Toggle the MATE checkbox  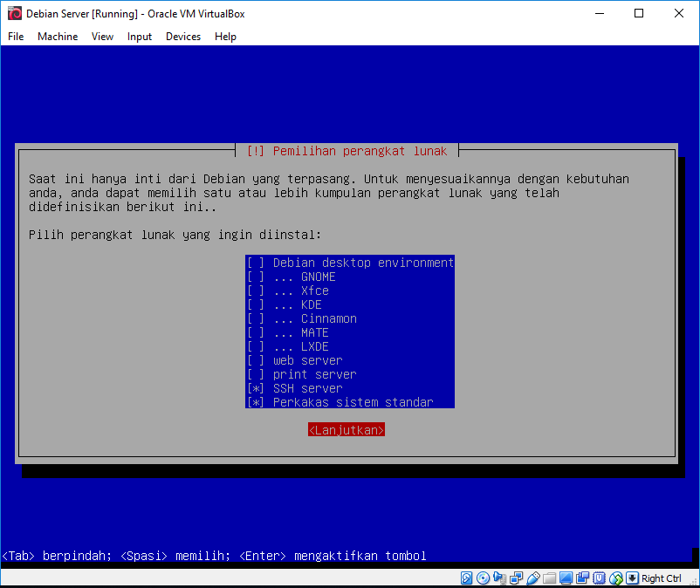pos(256,332)
